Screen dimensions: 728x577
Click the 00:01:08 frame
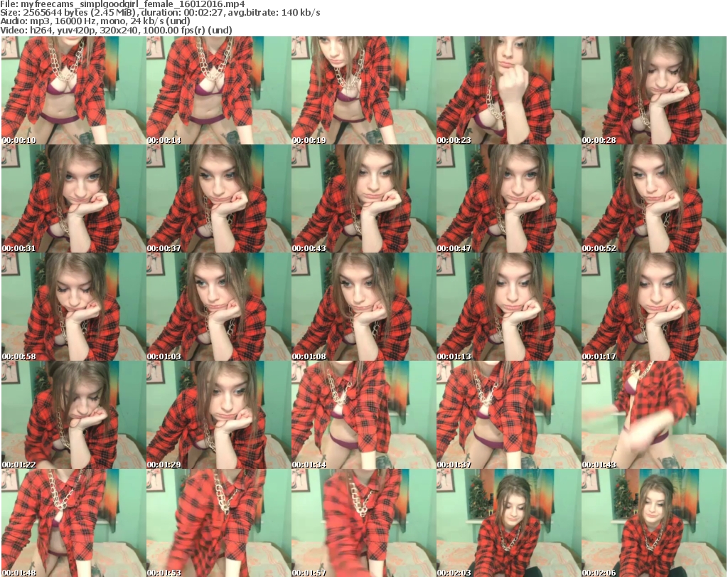pyautogui.click(x=363, y=307)
